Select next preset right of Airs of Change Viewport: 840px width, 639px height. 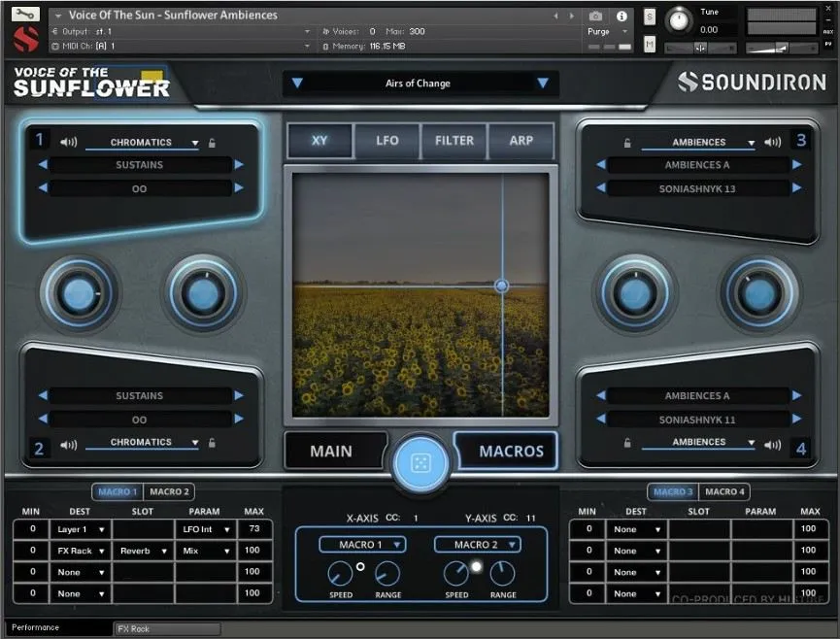click(543, 83)
